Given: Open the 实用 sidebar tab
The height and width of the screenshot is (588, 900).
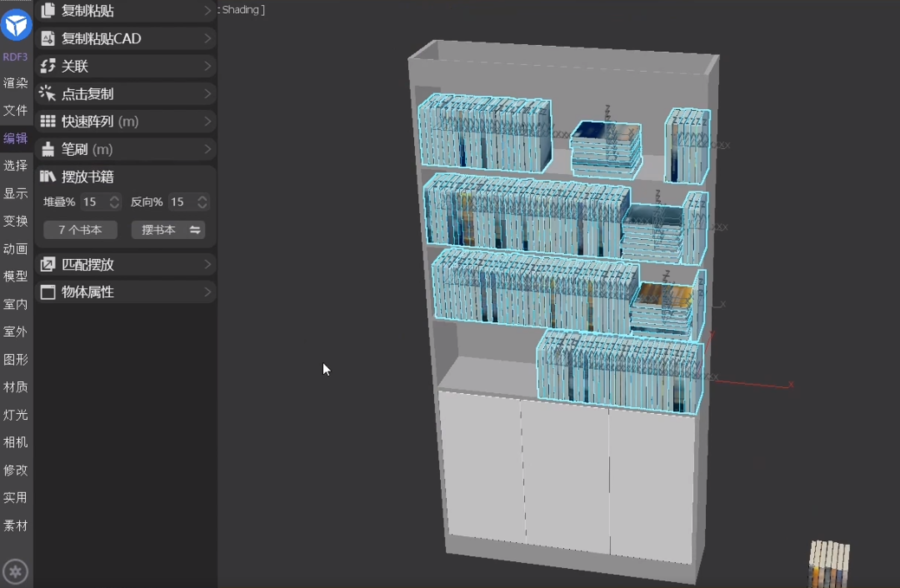Looking at the screenshot, I should pyautogui.click(x=15, y=498).
